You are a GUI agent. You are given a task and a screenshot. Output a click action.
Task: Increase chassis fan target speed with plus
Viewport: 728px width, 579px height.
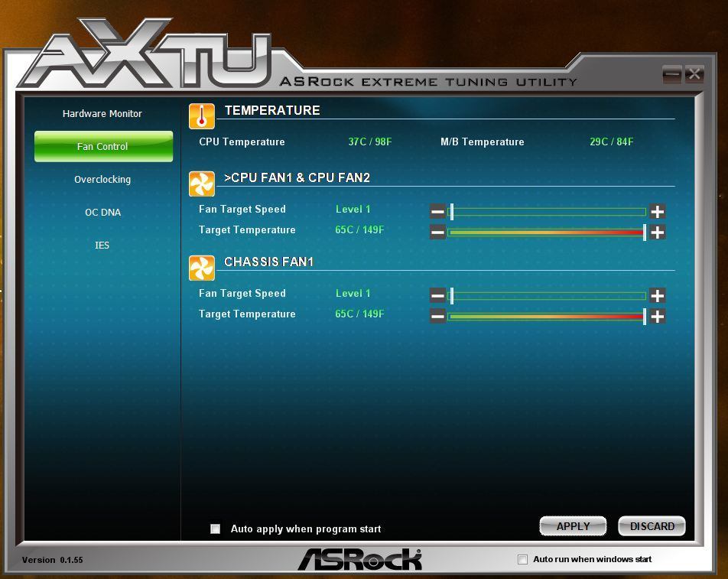[657, 295]
